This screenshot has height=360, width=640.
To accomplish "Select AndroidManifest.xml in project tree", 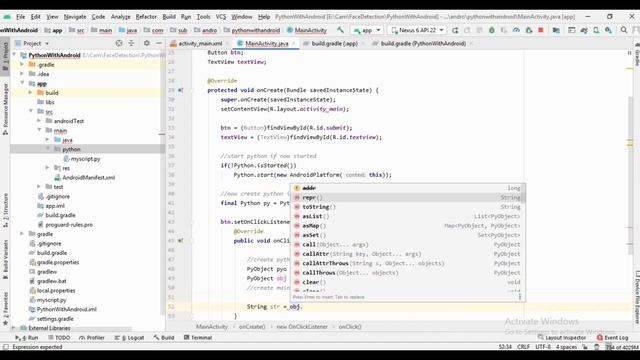I will tap(89, 178).
